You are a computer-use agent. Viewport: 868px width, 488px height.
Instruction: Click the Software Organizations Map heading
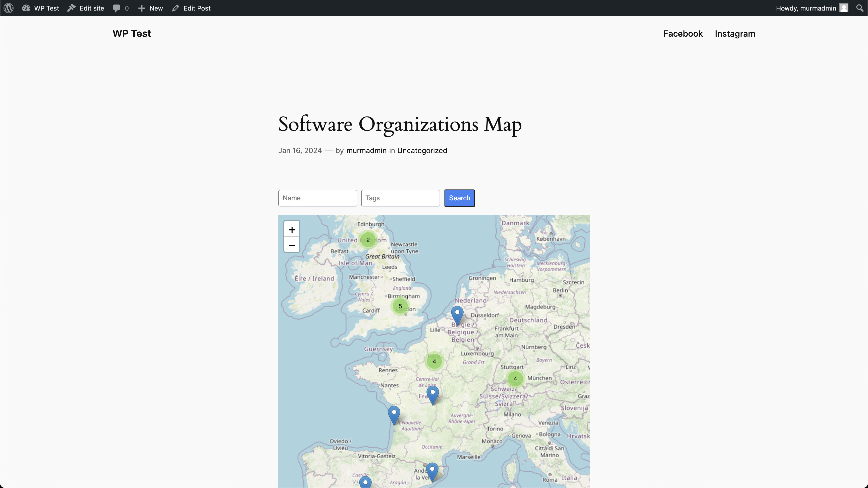400,124
